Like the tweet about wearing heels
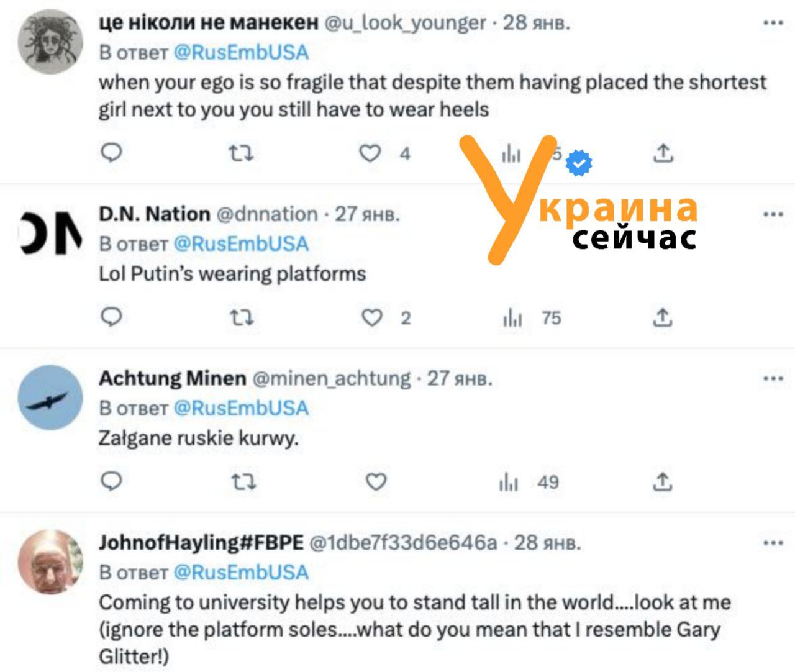 click(370, 153)
